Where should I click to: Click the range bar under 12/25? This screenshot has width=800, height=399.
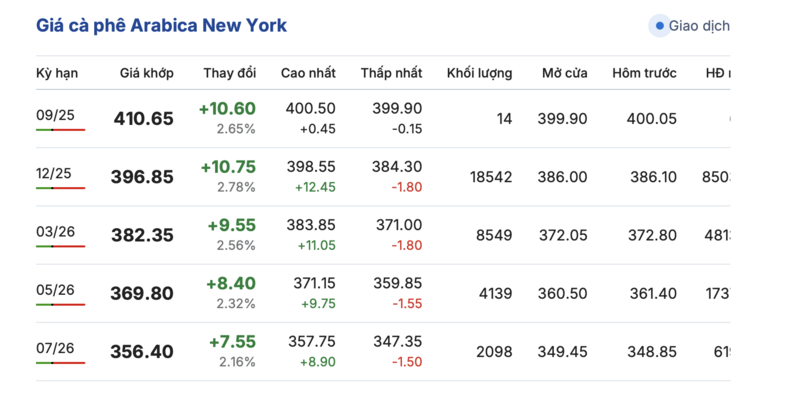point(60,188)
